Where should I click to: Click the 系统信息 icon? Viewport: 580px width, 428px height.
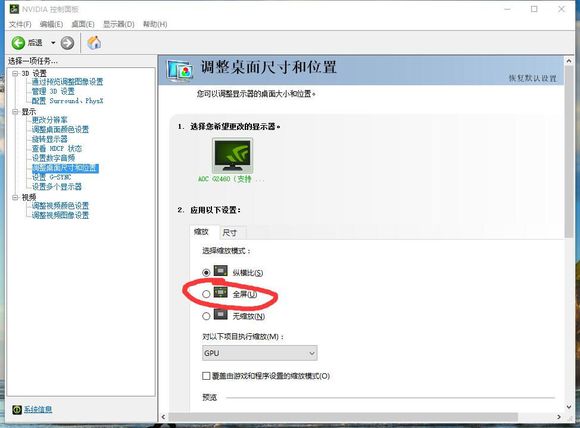pyautogui.click(x=17, y=410)
